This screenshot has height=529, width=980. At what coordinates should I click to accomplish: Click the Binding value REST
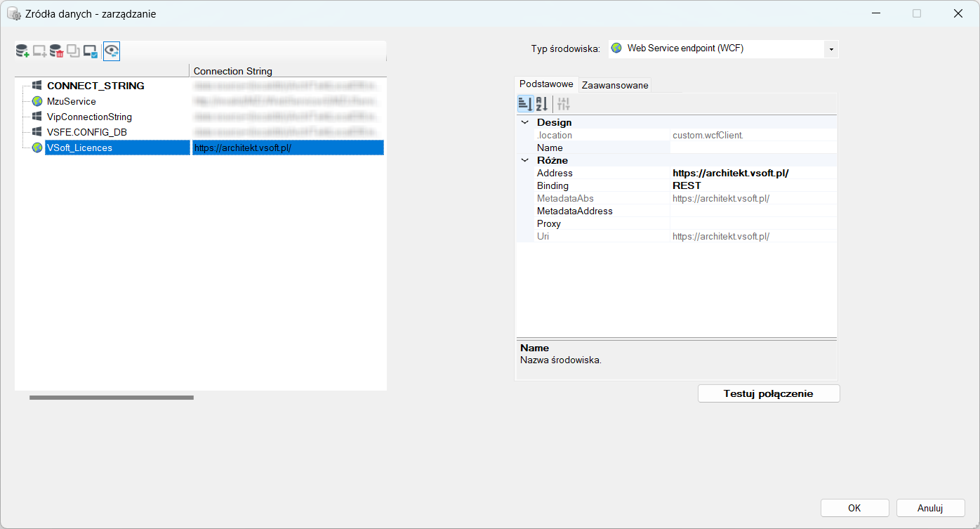click(753, 185)
